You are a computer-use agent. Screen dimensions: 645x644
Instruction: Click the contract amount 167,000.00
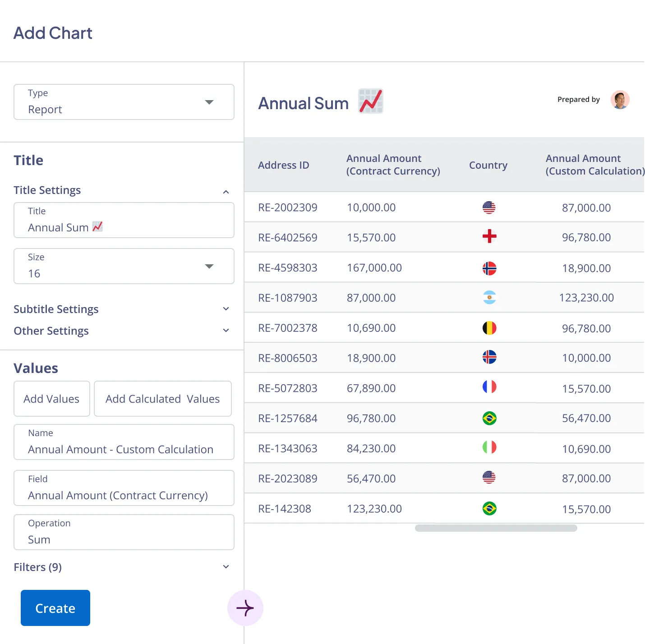point(374,267)
